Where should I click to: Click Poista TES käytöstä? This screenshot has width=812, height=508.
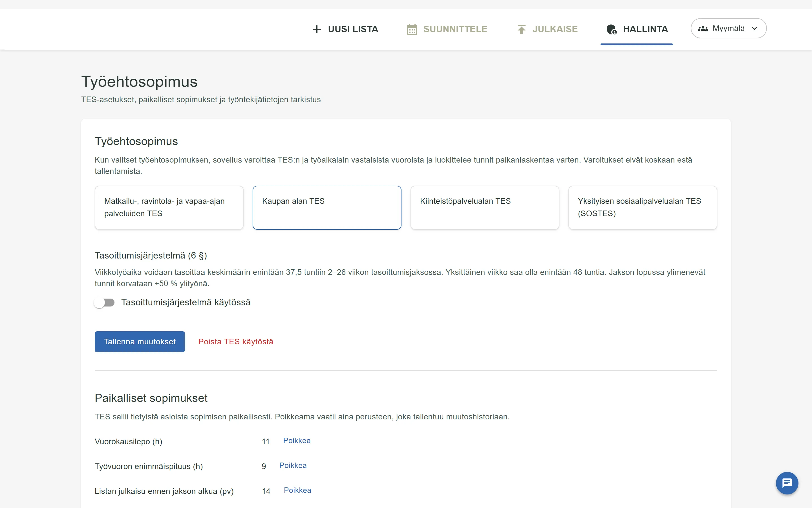tap(235, 342)
